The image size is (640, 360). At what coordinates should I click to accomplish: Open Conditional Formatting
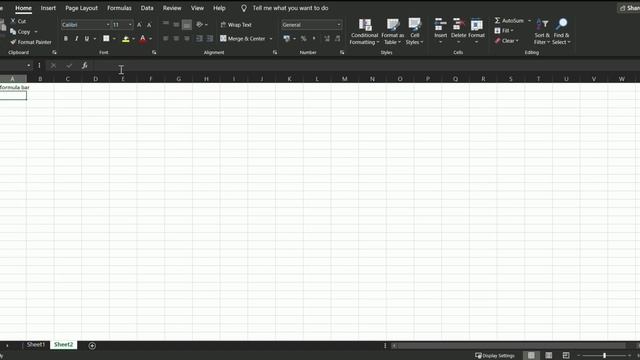coord(364,31)
